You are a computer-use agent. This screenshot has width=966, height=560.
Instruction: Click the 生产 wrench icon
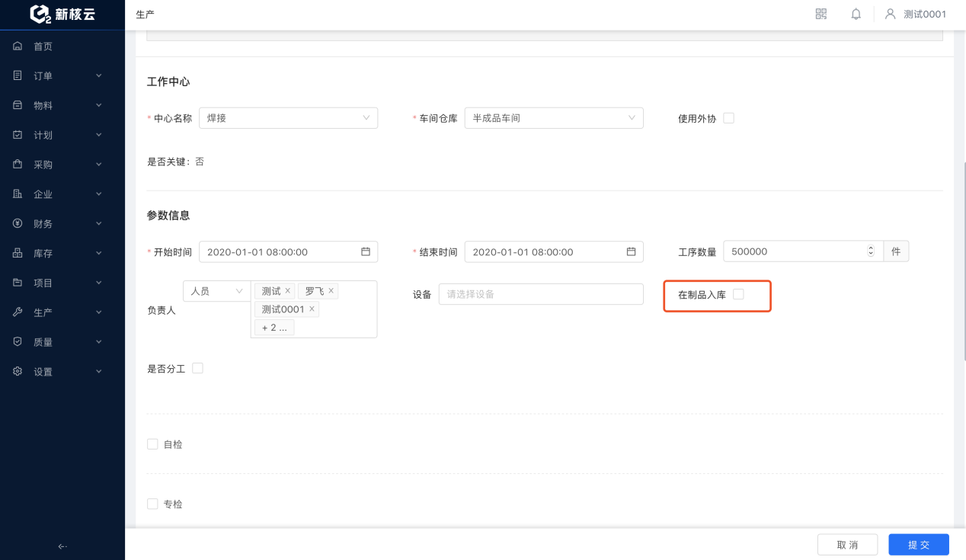pyautogui.click(x=18, y=312)
